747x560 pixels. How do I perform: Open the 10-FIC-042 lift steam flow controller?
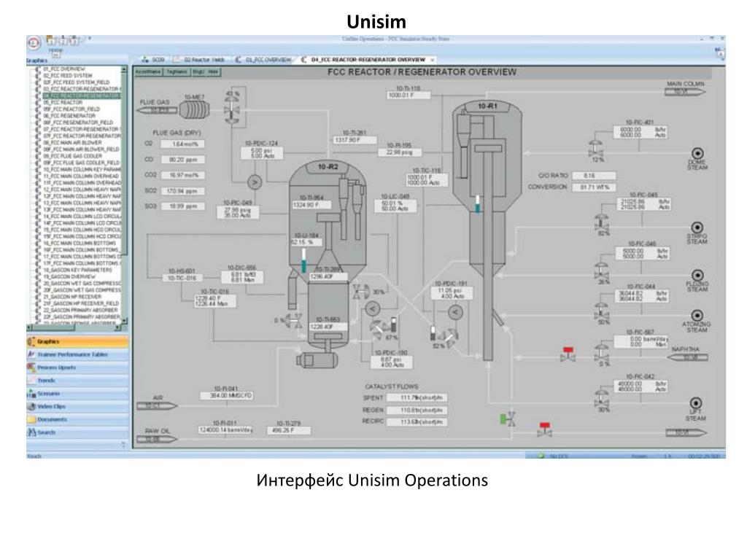[x=640, y=386]
